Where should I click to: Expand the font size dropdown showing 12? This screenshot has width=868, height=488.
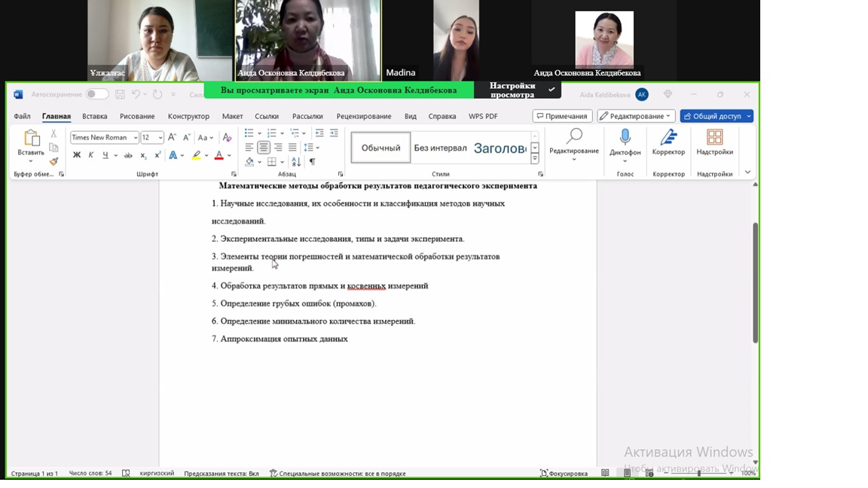pyautogui.click(x=160, y=137)
